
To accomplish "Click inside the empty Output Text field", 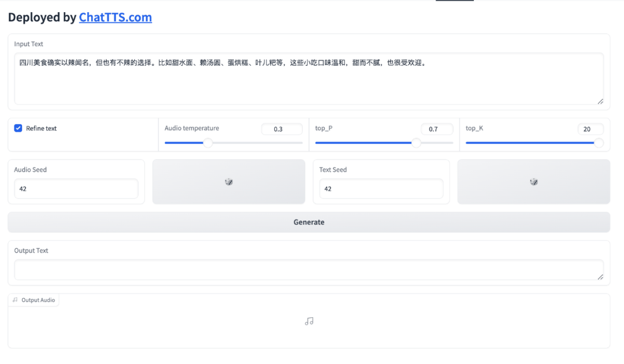I will (309, 269).
